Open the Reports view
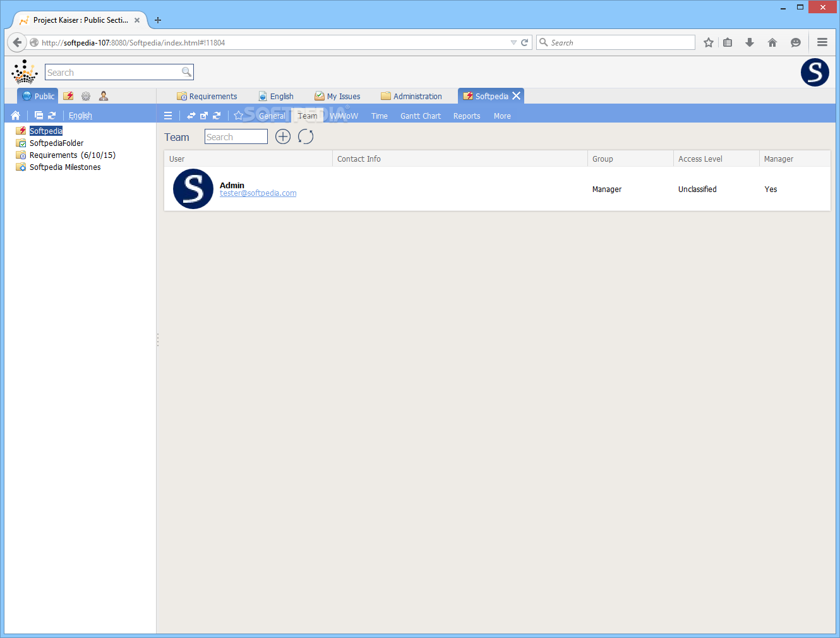Viewport: 840px width, 638px height. click(467, 116)
